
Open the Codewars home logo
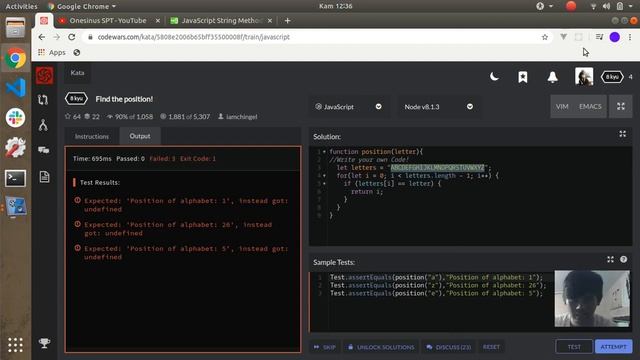(44, 76)
